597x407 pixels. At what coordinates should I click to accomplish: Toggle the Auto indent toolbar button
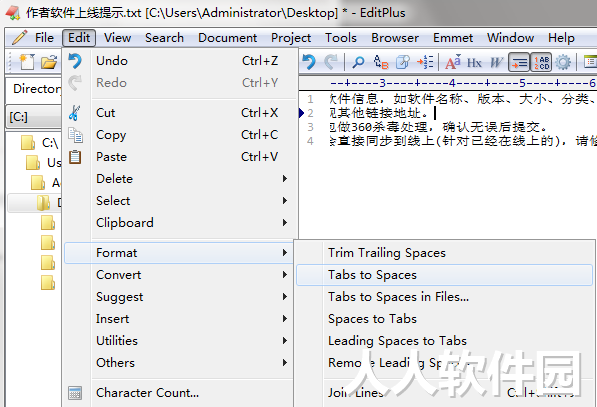[x=519, y=62]
